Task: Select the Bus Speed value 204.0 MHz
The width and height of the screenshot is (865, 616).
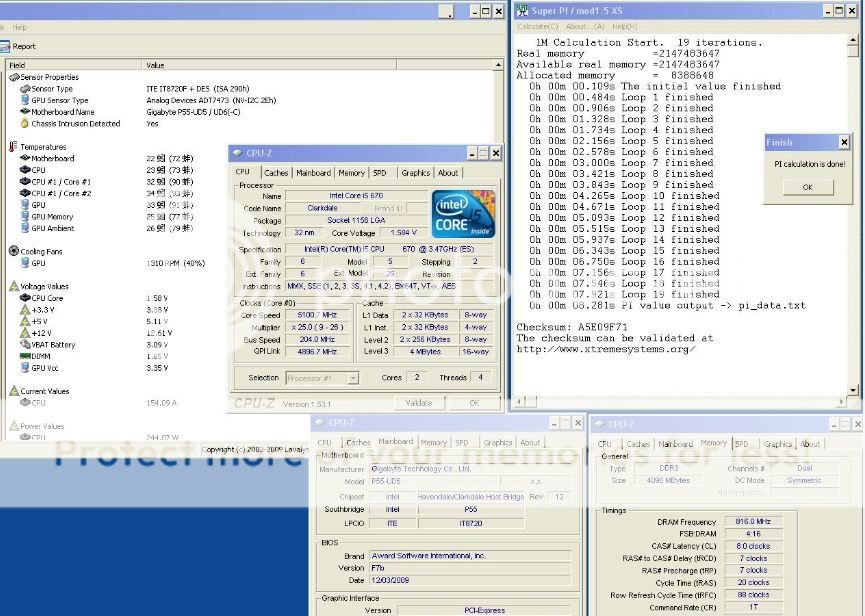Action: click(317, 339)
